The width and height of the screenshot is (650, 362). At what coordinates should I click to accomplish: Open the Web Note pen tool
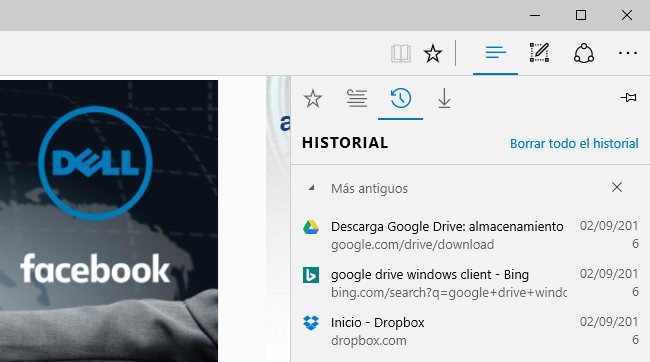(x=539, y=53)
